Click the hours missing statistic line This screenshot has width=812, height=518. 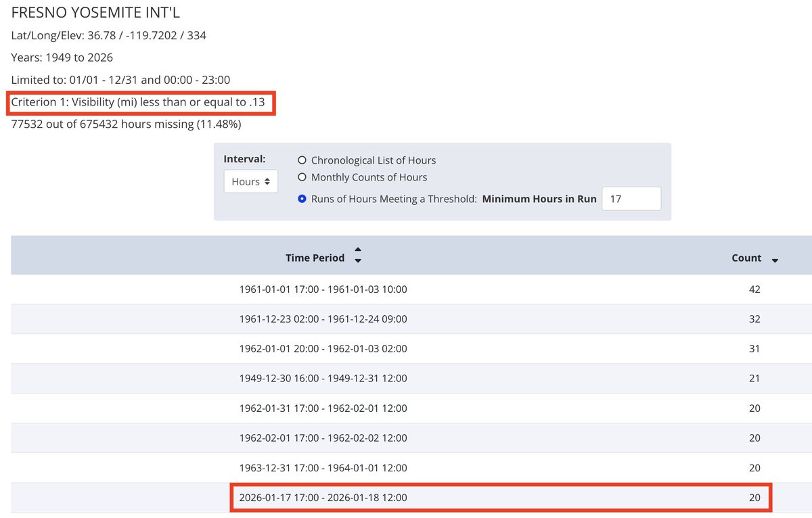pos(126,124)
